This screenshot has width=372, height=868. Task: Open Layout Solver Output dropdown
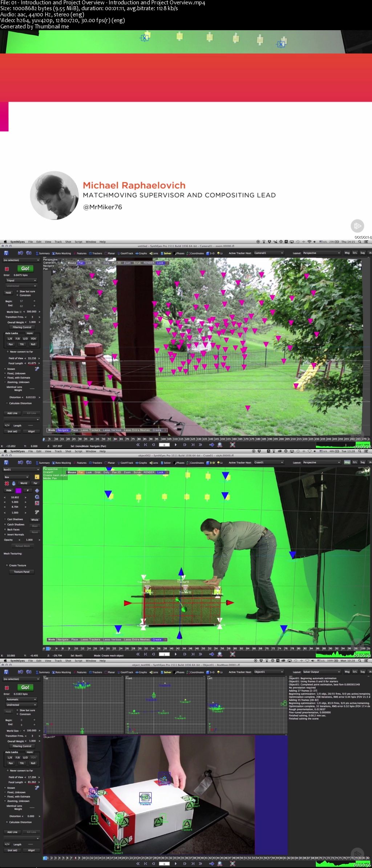[x=322, y=672]
